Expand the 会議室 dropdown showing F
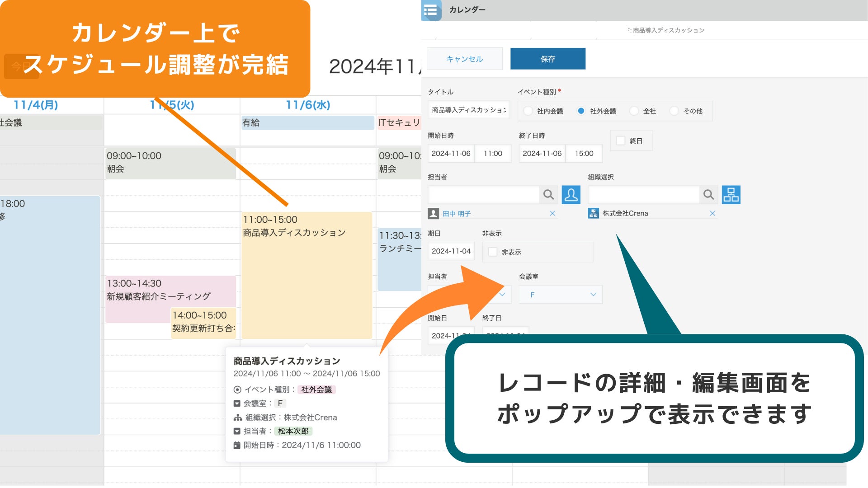This screenshot has height=488, width=868. click(x=561, y=295)
